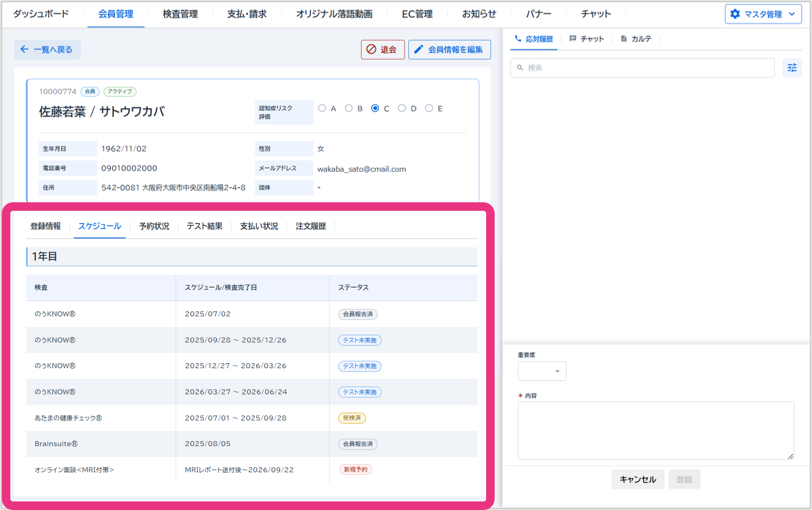Click the document icon beside カルテ
Image resolution: width=812 pixels, height=510 pixels.
(624, 38)
